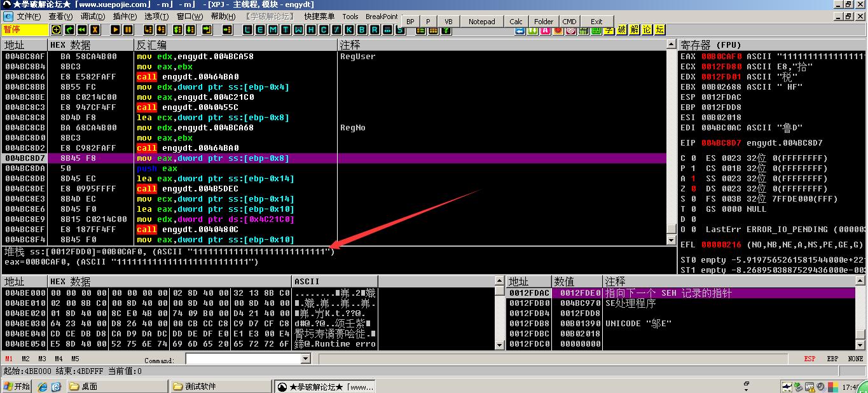Open the 调试(D) menu

click(x=93, y=17)
